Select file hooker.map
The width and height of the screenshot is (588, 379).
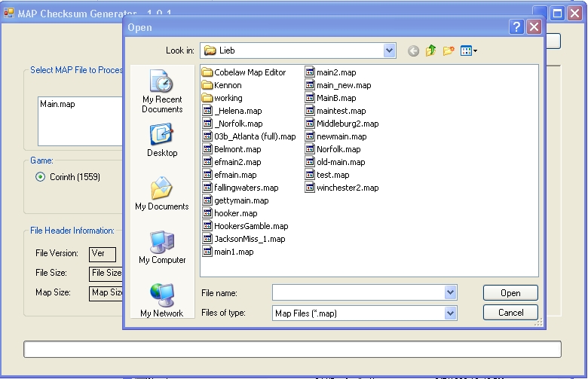230,213
